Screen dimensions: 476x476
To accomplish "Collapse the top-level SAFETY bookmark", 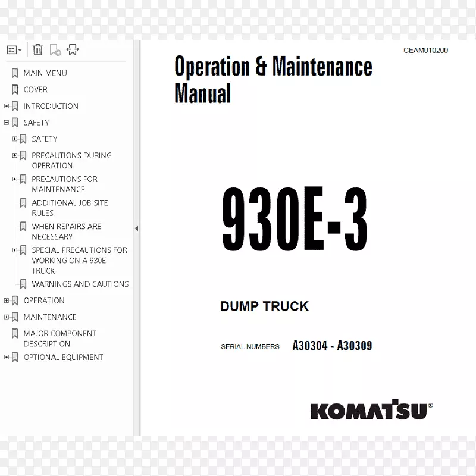I will click(x=7, y=123).
